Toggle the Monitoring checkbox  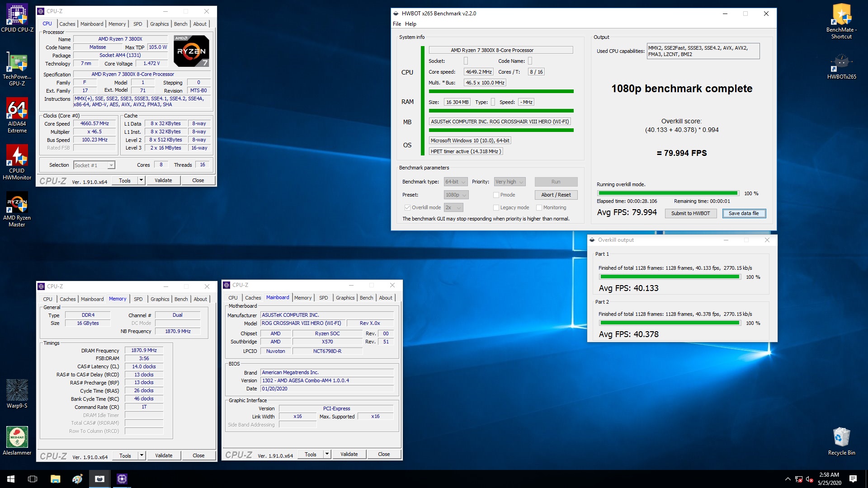(x=539, y=207)
